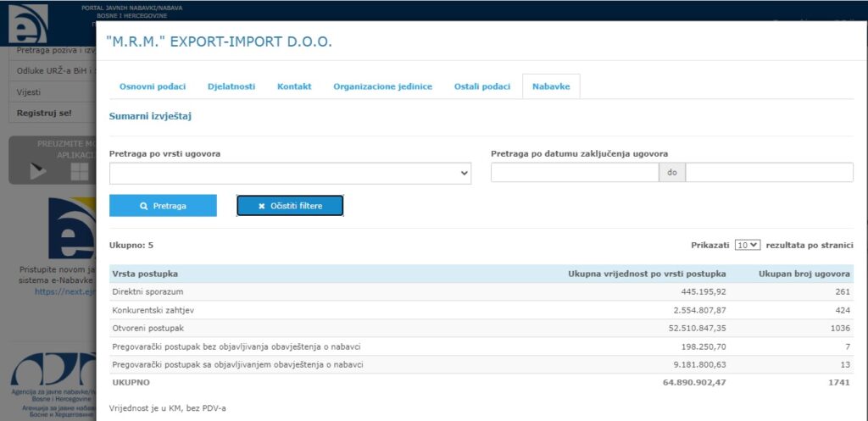The width and height of the screenshot is (868, 421).
Task: Click Vrijednost je u KM, bez PDV-a note
Action: pos(168,408)
